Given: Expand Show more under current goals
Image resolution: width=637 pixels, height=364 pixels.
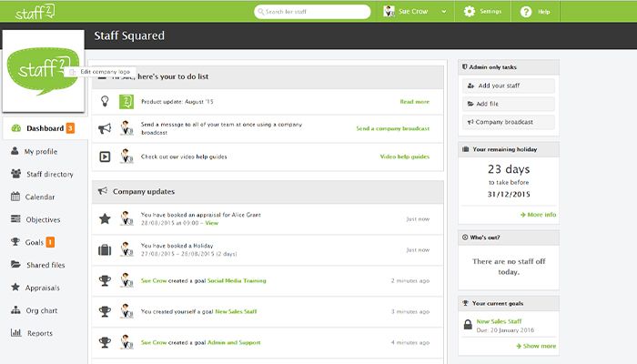Looking at the screenshot, I should point(538,346).
